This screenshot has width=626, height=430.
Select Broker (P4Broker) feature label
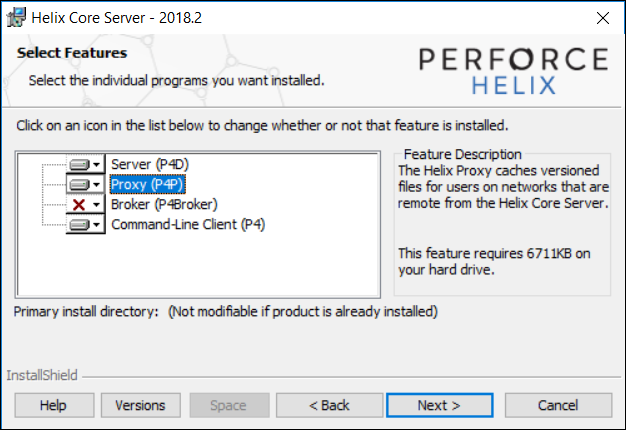pyautogui.click(x=164, y=204)
